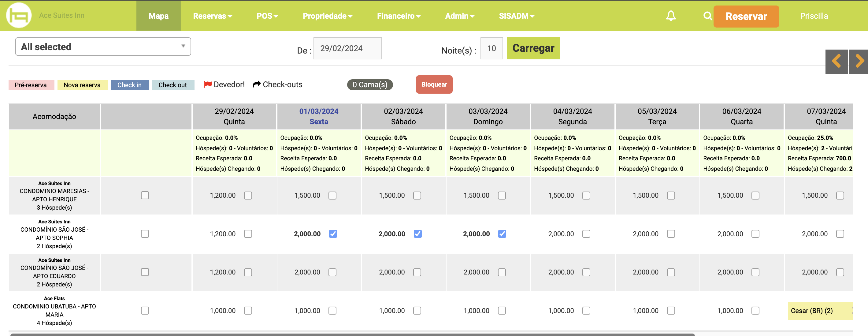The width and height of the screenshot is (868, 336).
Task: Open the notifications bell
Action: coord(670,16)
